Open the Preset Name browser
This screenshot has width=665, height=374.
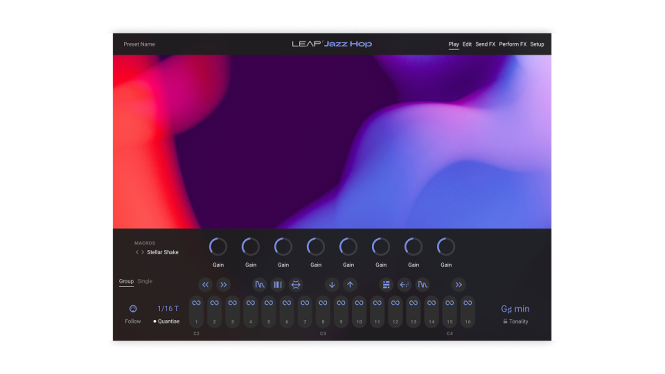139,44
